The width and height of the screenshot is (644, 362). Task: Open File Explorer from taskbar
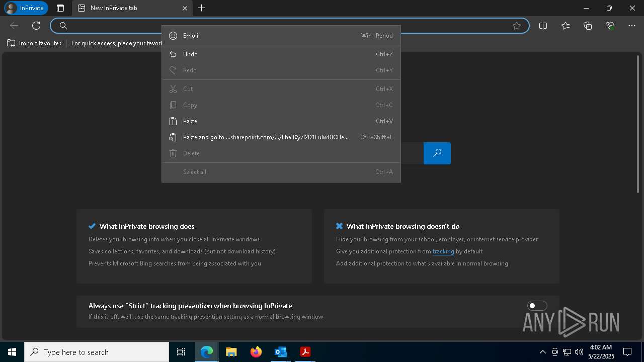click(x=231, y=352)
